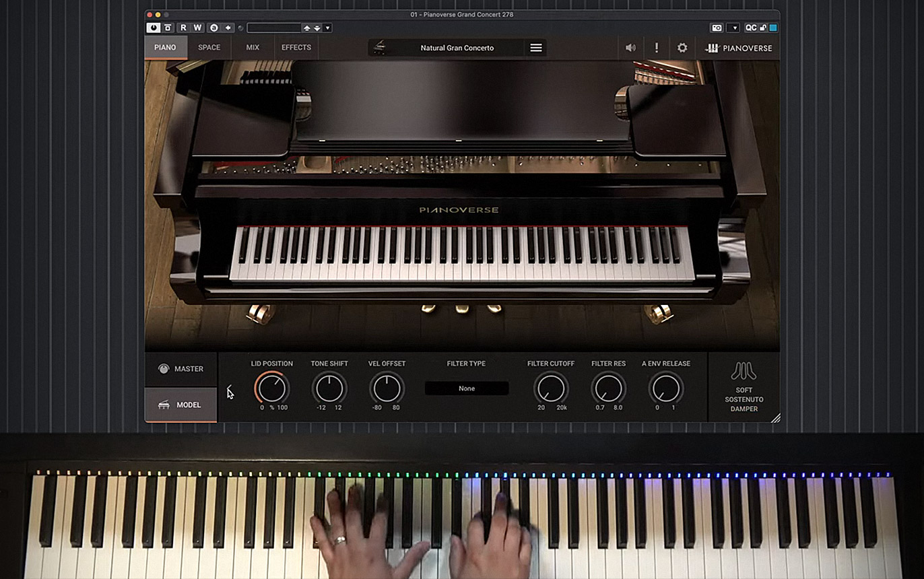
Task: Open the hamburger preset menu
Action: tap(536, 48)
